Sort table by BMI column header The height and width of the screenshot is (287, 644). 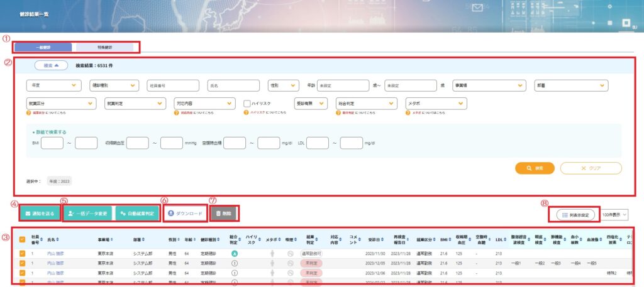(445, 239)
